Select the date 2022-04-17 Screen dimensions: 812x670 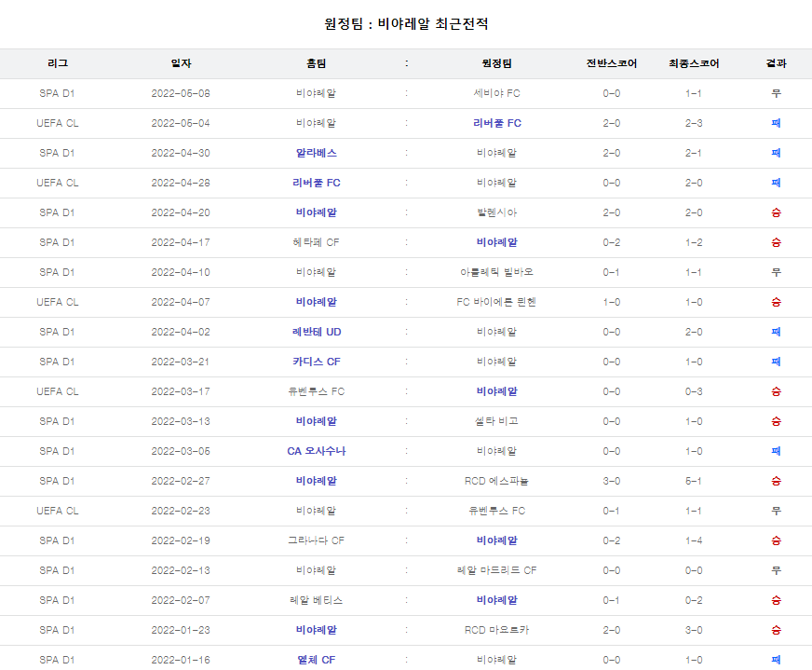[x=181, y=242]
